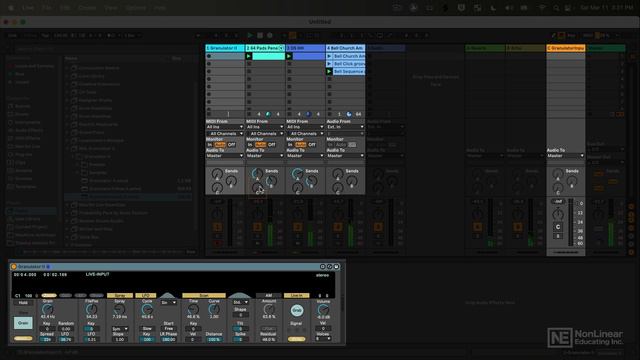Image resolution: width=640 pixels, height=360 pixels.
Task: Toggle the track 2 activator button
Action: click(257, 227)
